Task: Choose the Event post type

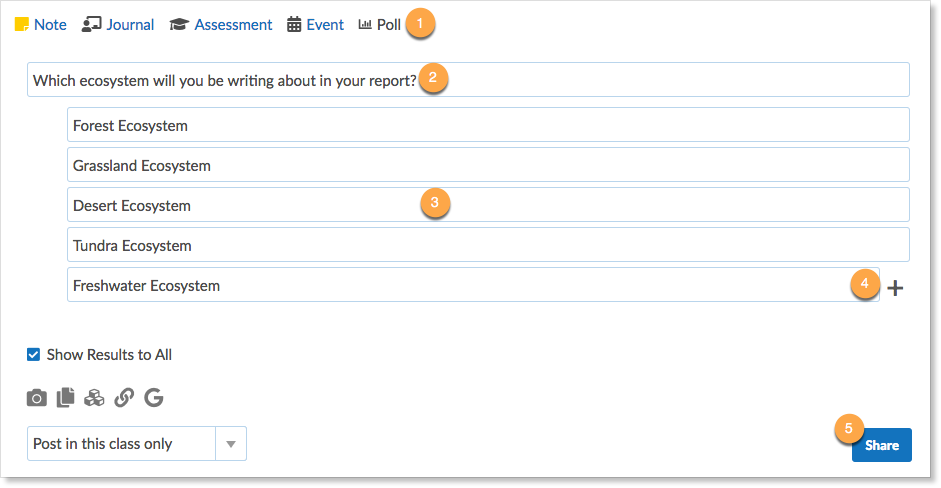Action: (x=315, y=25)
